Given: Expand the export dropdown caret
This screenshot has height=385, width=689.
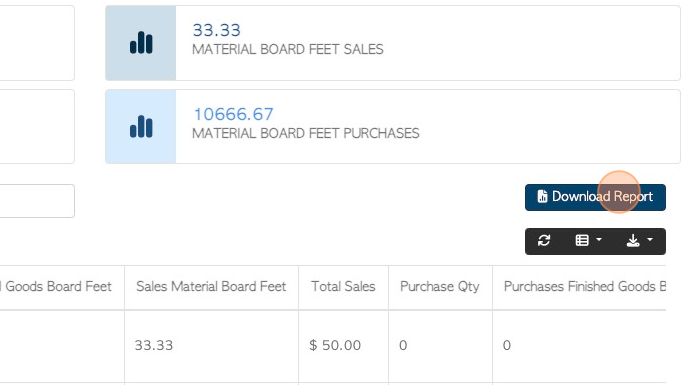Looking at the screenshot, I should click(650, 240).
